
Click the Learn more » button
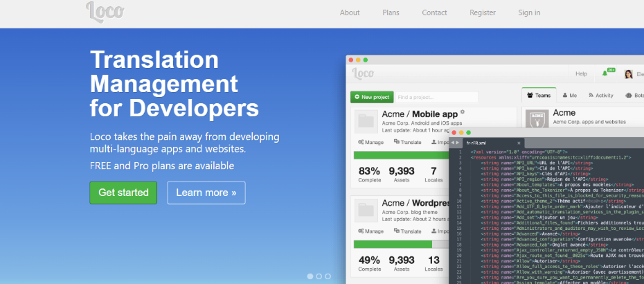pyautogui.click(x=206, y=193)
